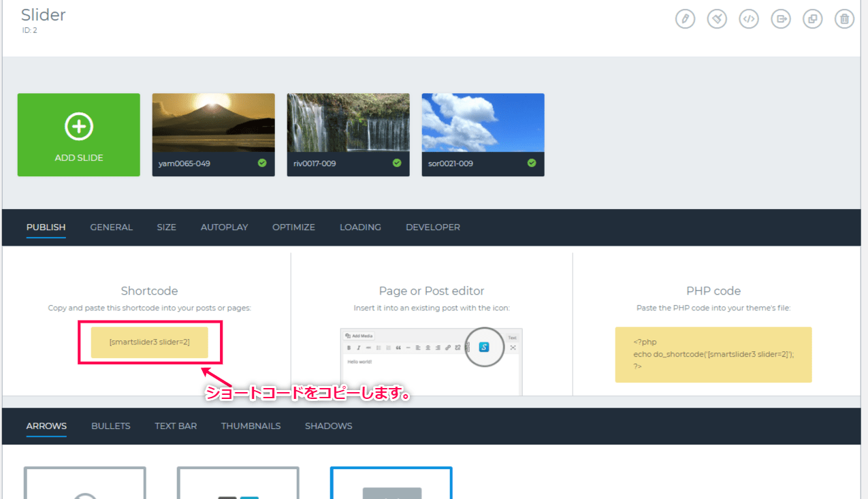Select the waterfall slide thumbnail
Viewport: 868px width, 499px height.
point(348,123)
